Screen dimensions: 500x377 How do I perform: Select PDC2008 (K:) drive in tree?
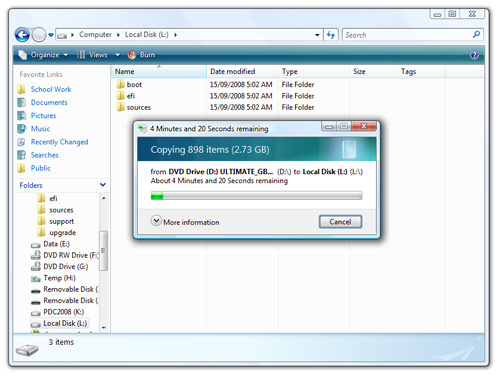coord(57,312)
